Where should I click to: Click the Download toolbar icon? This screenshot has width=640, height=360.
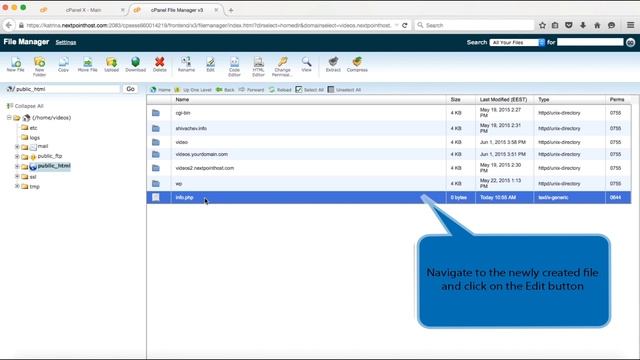(x=136, y=64)
